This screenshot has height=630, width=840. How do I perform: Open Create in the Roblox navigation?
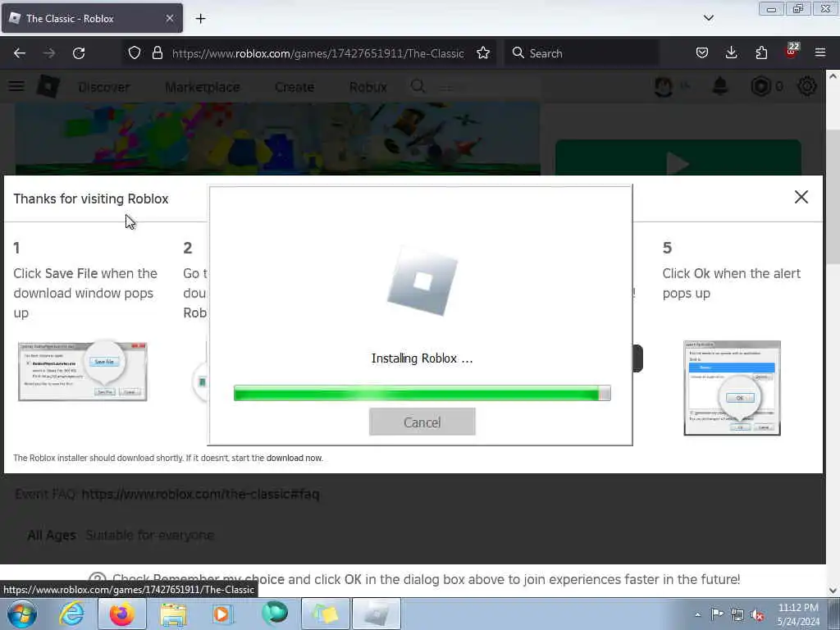[x=294, y=87]
